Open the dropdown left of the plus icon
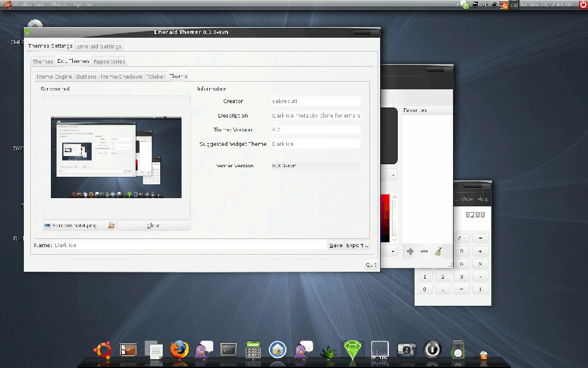 (x=389, y=251)
